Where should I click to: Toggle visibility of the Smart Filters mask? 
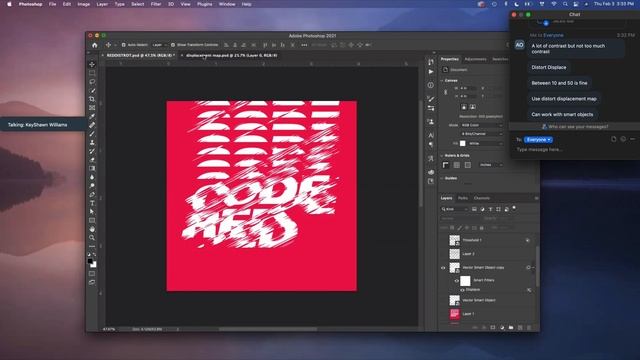pyautogui.click(x=457, y=281)
